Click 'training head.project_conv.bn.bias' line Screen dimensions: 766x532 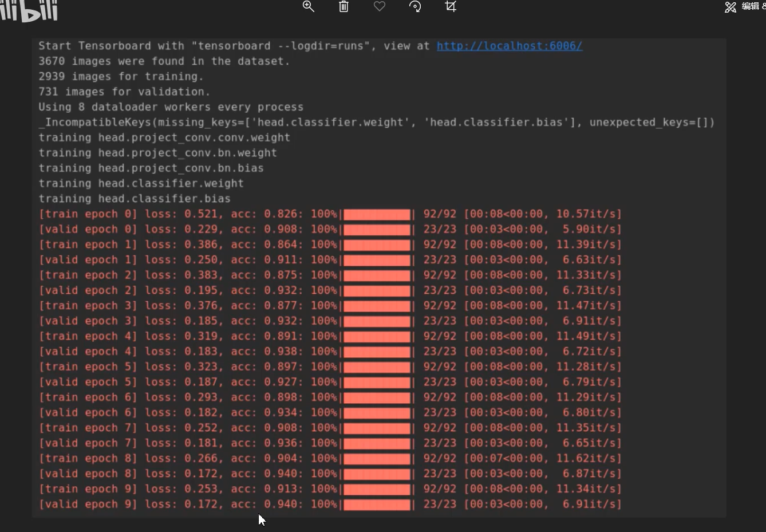click(151, 168)
